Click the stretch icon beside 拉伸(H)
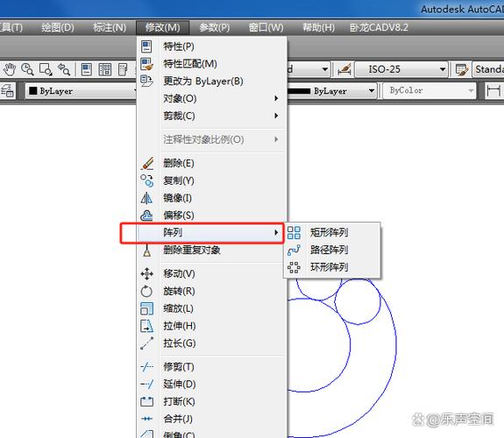The height and width of the screenshot is (438, 504). 147,326
